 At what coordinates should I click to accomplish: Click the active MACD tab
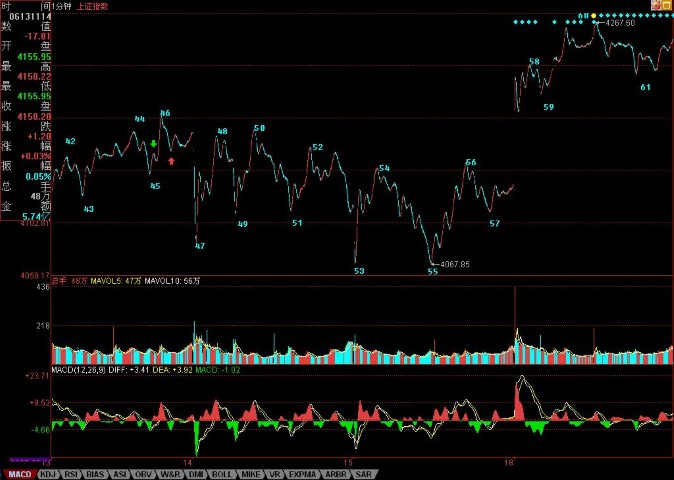(18, 473)
